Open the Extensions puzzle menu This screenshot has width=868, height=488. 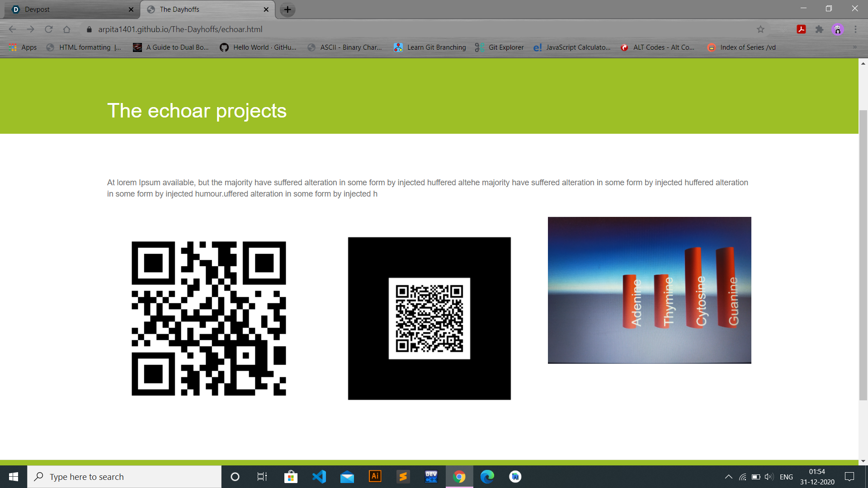(819, 29)
